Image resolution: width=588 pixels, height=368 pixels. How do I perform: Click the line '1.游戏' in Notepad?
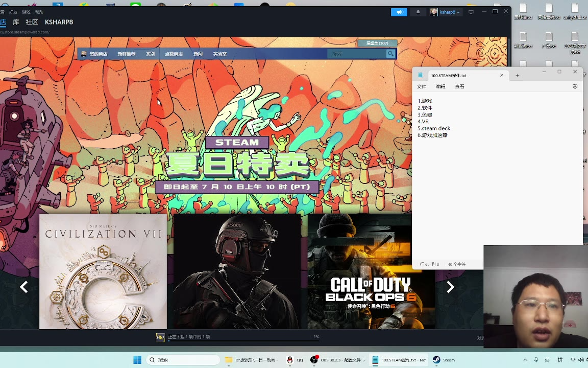point(425,101)
